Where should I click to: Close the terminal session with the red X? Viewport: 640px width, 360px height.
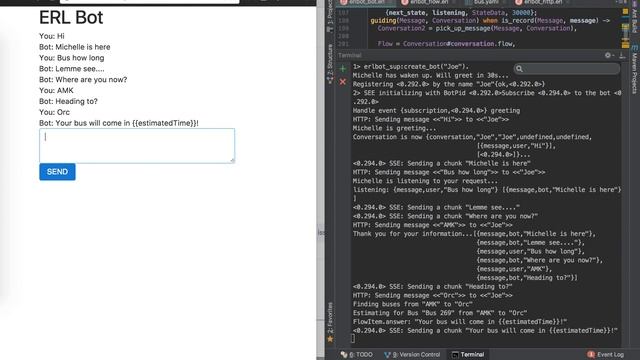[x=342, y=82]
